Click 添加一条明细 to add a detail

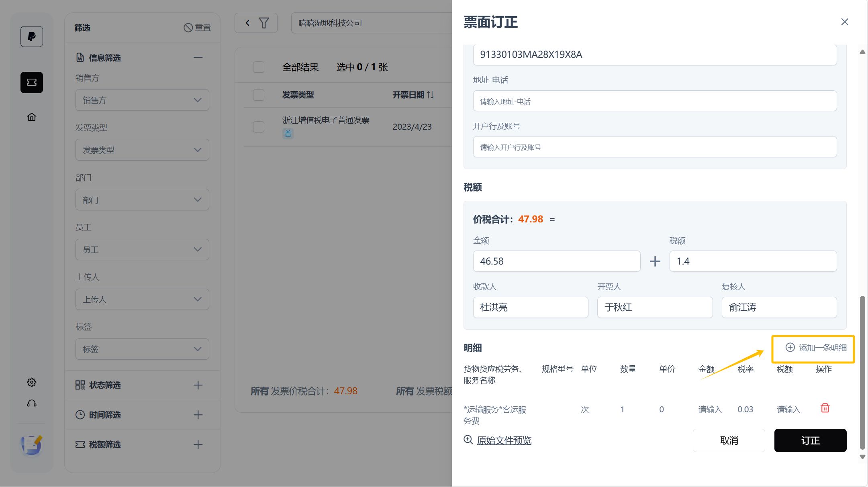click(x=816, y=348)
